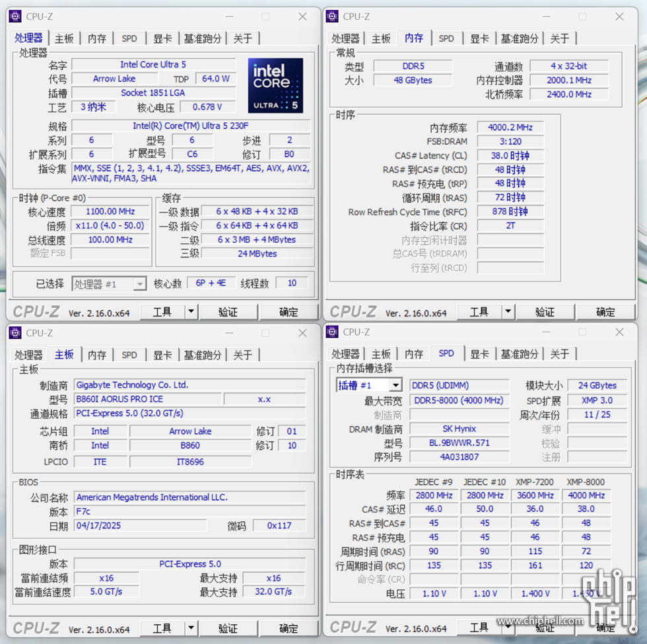Expand the 工具 arrow in the SPD window
The width and height of the screenshot is (647, 644).
508,627
